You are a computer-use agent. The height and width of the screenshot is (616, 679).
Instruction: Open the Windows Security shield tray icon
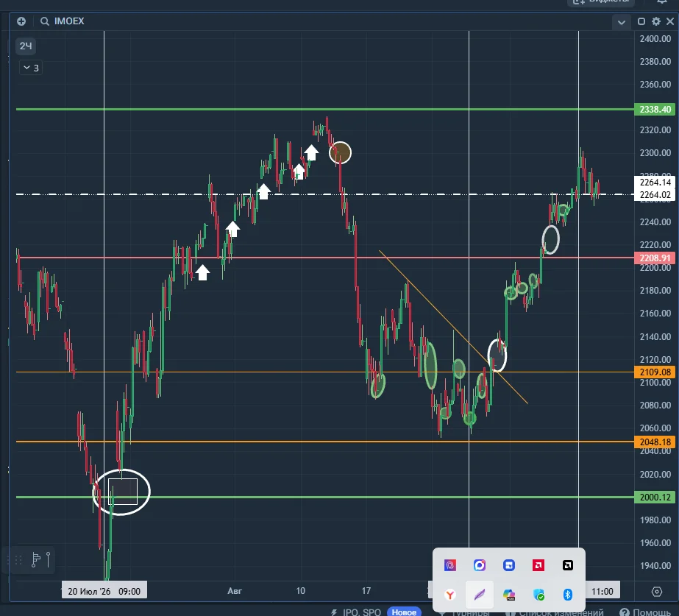tap(538, 595)
